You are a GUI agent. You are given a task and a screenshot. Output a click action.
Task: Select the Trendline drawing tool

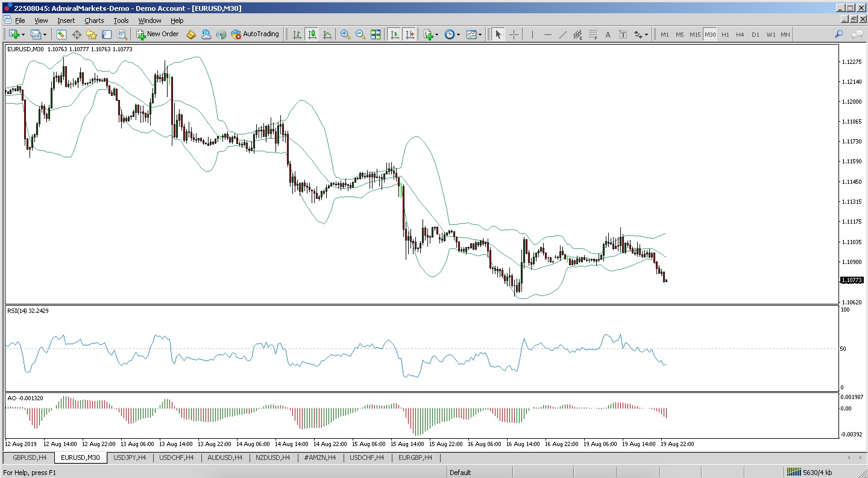[x=562, y=34]
